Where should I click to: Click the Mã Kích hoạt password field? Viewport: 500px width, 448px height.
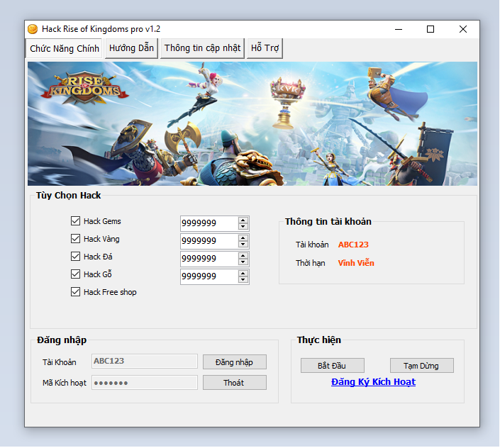coord(145,383)
